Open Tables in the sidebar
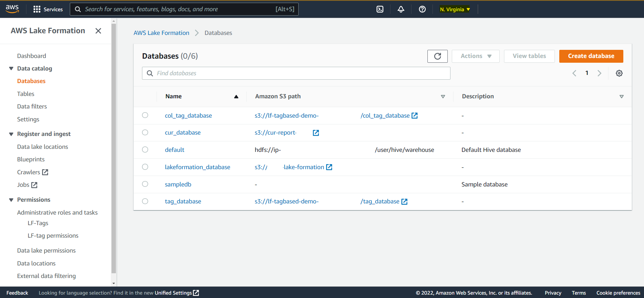This screenshot has height=298, width=644. [26, 94]
